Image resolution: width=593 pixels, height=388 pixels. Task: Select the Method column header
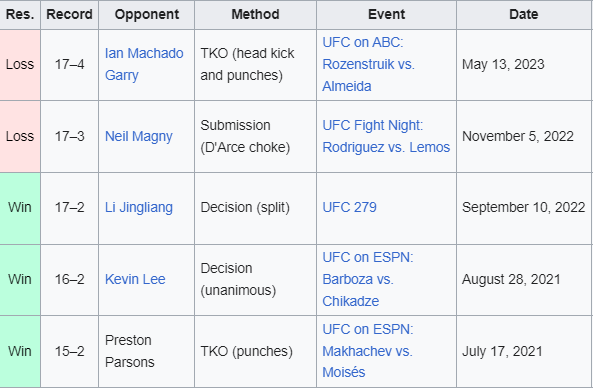[x=255, y=14]
